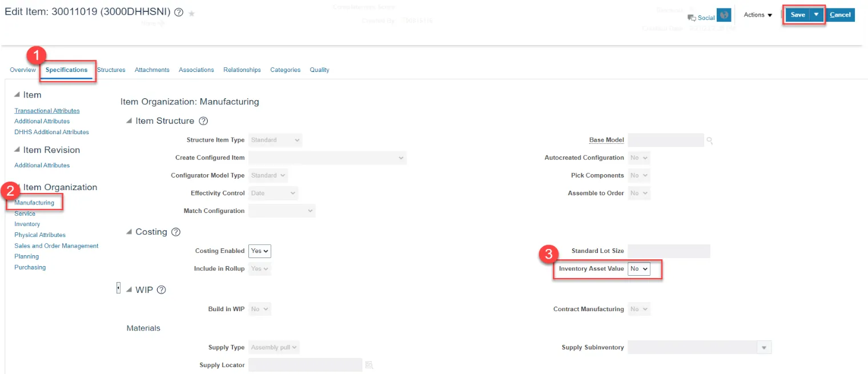
Task: Open Assemble to Order dropdown
Action: (639, 193)
